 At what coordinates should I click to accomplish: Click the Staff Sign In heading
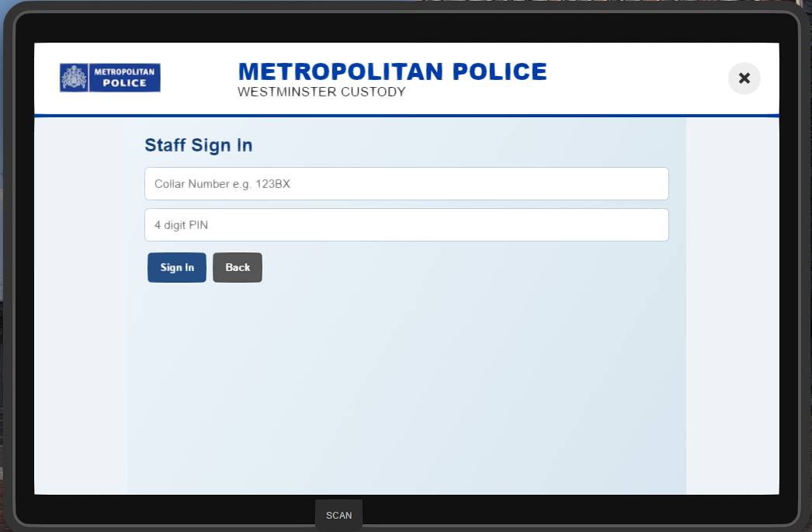198,145
